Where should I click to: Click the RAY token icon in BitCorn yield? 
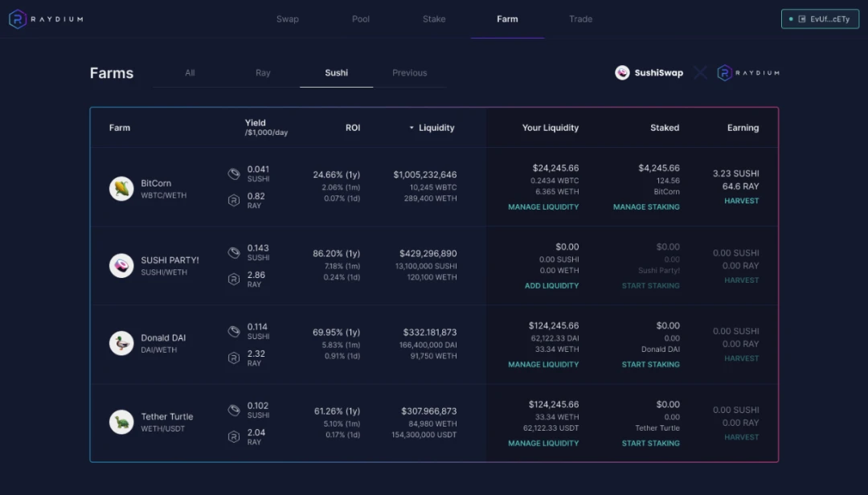click(234, 200)
